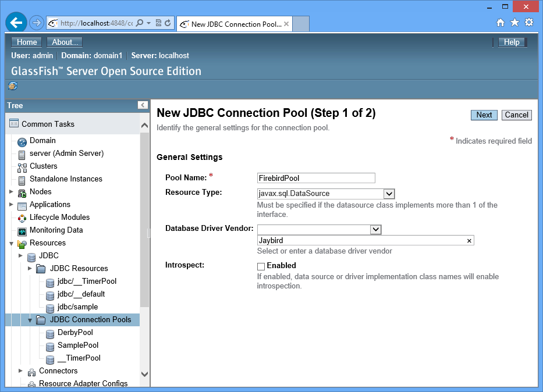Screen dimensions: 543x392
Task: Click the DerbyPool database icon
Action: pyautogui.click(x=50, y=334)
